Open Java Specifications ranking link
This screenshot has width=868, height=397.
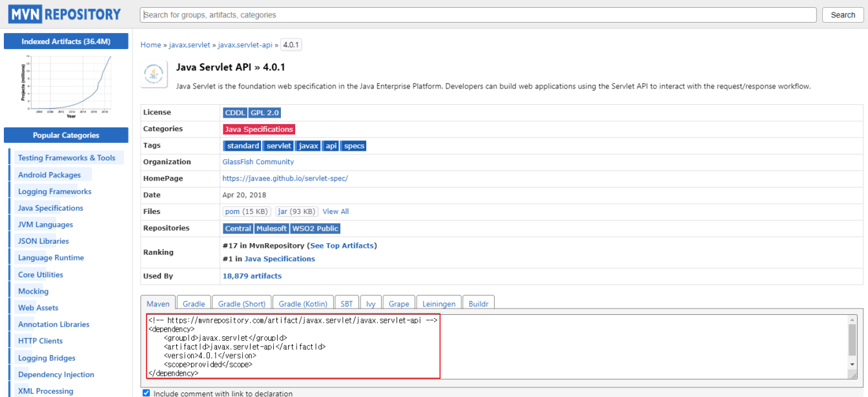[280, 259]
